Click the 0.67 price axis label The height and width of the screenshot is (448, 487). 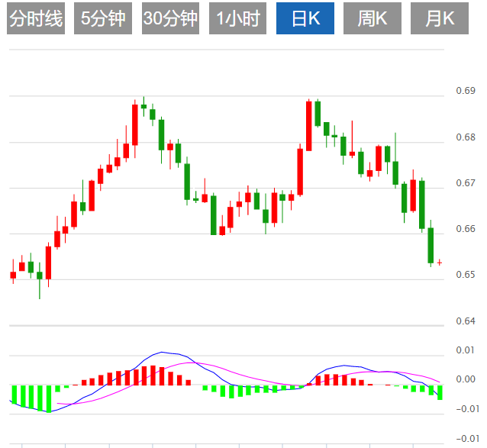coord(466,183)
